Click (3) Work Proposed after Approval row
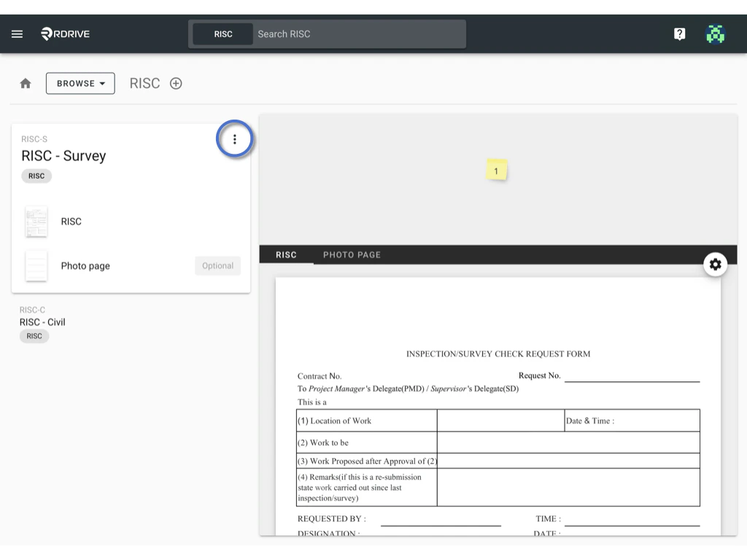Viewport: 747px width, 560px height. point(498,461)
